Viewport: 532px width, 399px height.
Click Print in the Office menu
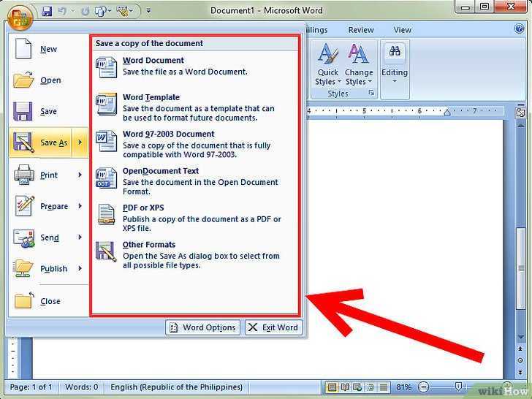[40, 175]
